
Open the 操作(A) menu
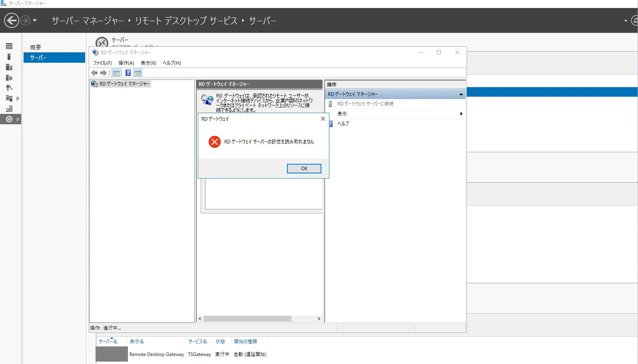[126, 63]
